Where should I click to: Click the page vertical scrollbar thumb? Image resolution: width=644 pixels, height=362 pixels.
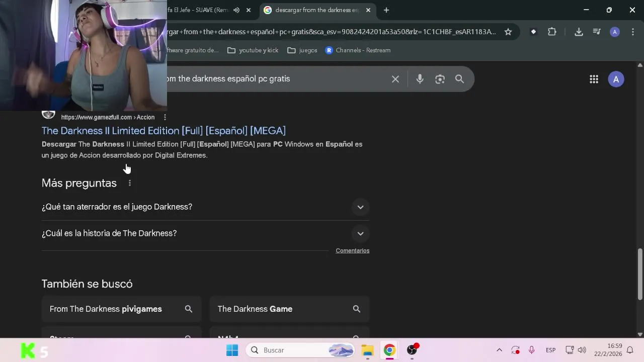point(640,274)
